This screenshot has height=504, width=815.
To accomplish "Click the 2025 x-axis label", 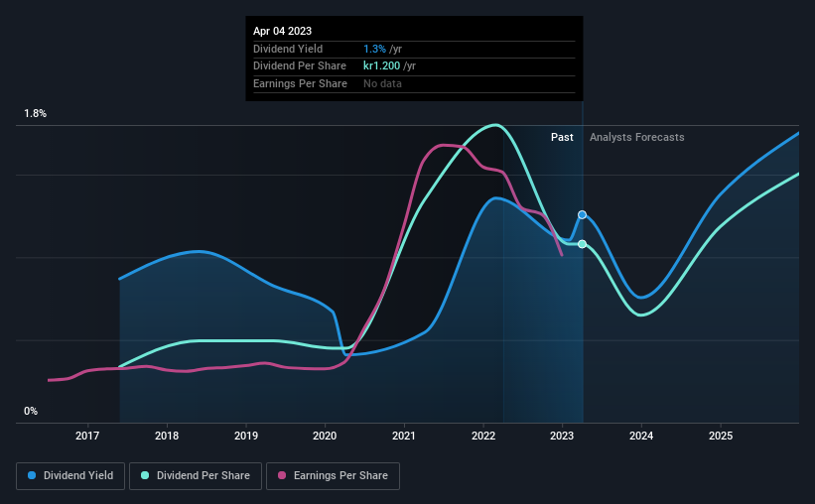I will tap(721, 436).
